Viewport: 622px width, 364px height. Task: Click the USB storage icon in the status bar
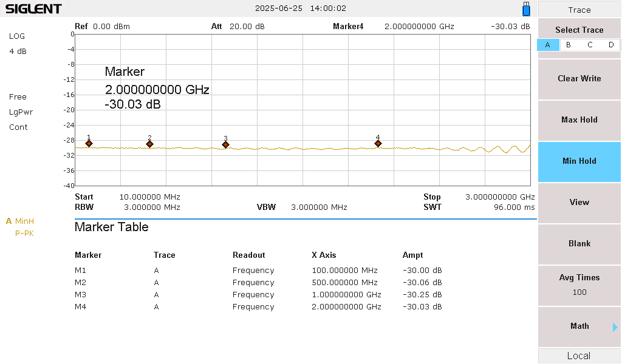pyautogui.click(x=525, y=9)
